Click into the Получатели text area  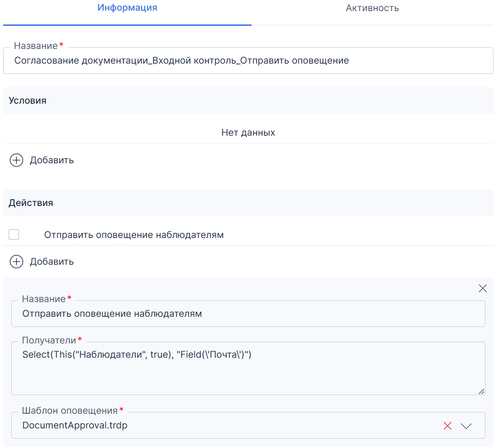248,368
